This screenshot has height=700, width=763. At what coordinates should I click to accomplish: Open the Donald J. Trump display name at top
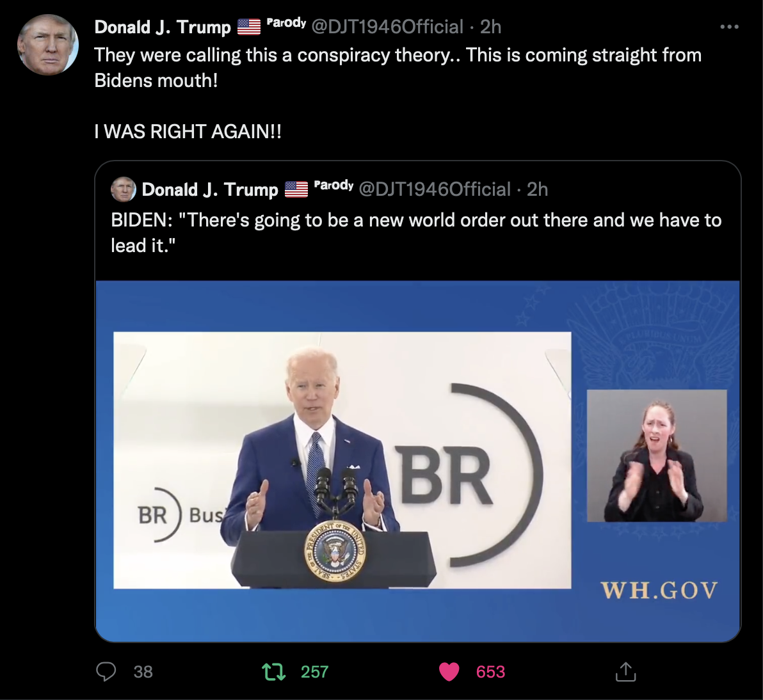point(163,28)
